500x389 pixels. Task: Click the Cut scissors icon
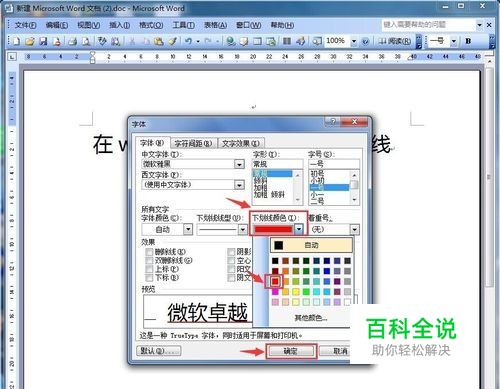[x=132, y=41]
